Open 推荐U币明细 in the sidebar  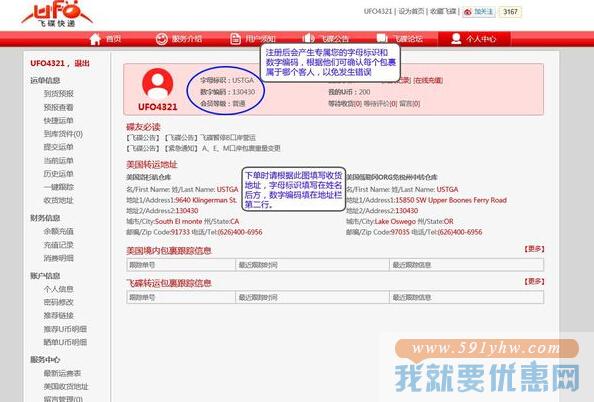coord(65,329)
